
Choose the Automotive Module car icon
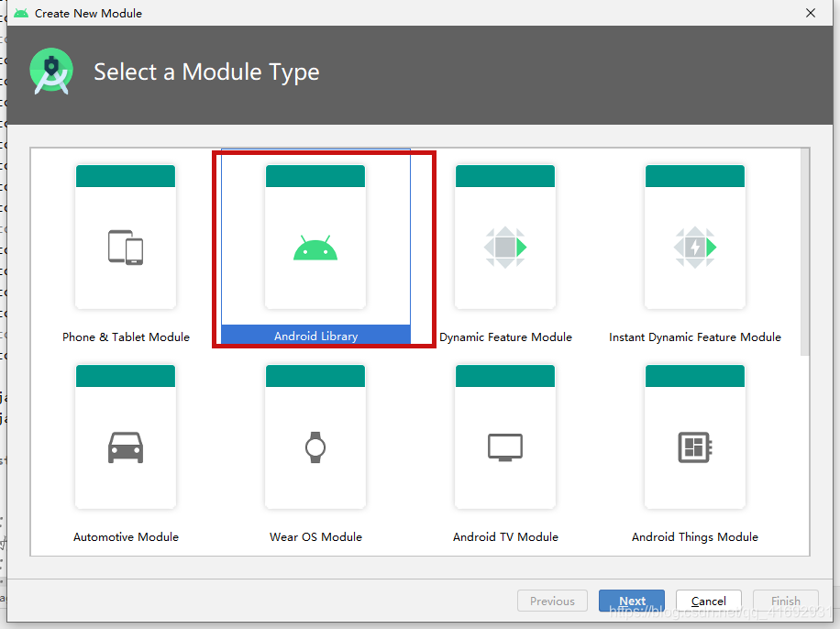coord(126,447)
